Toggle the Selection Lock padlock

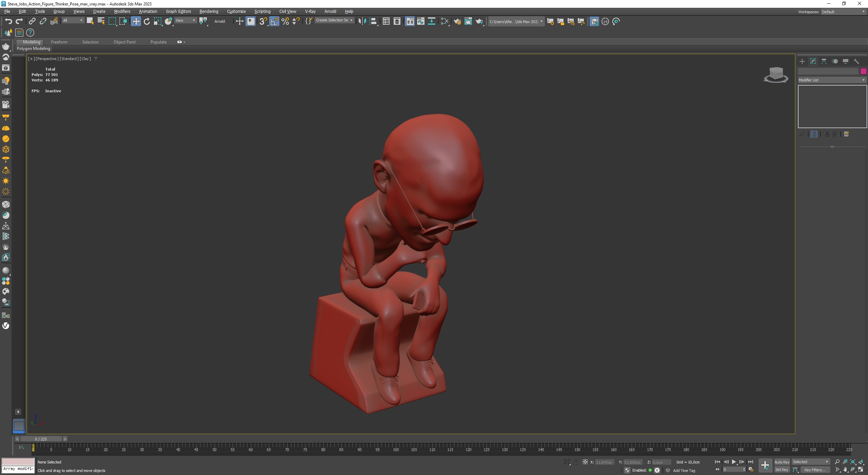pos(576,462)
